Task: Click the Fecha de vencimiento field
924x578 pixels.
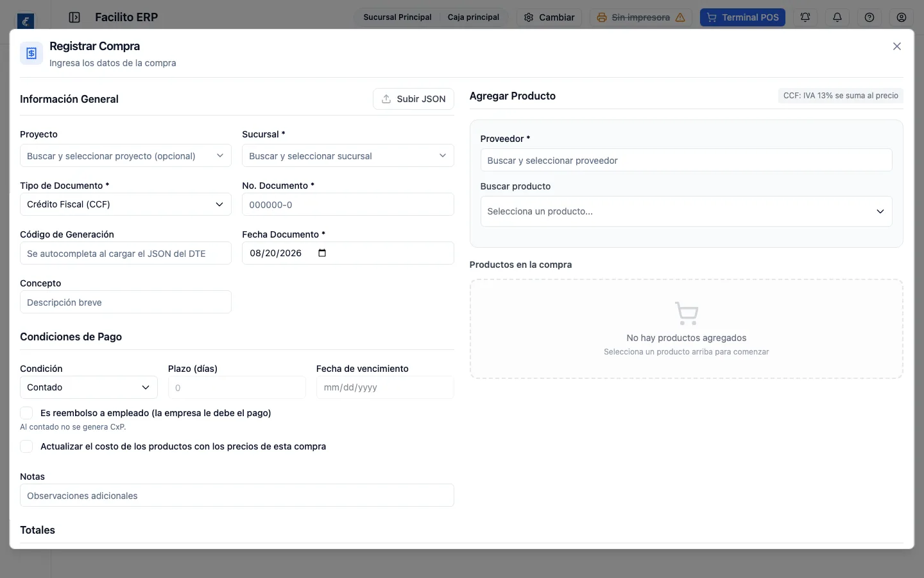Action: point(385,388)
